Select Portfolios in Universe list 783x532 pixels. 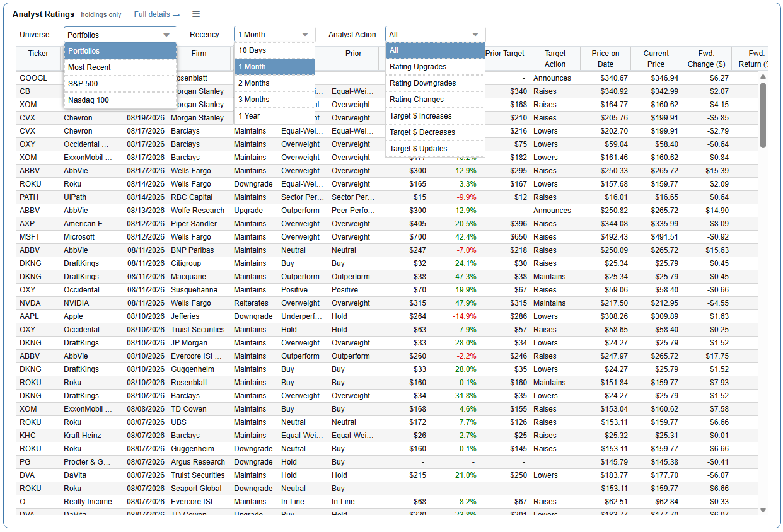[x=120, y=51]
